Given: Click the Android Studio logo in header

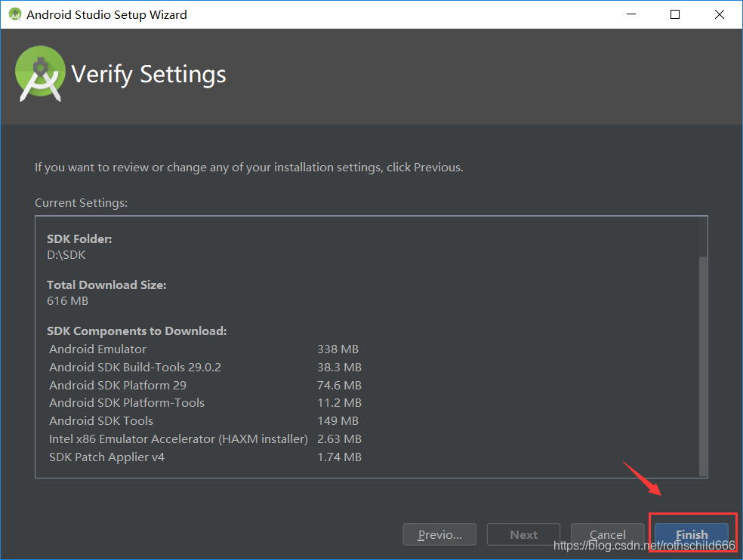Looking at the screenshot, I should [x=40, y=73].
